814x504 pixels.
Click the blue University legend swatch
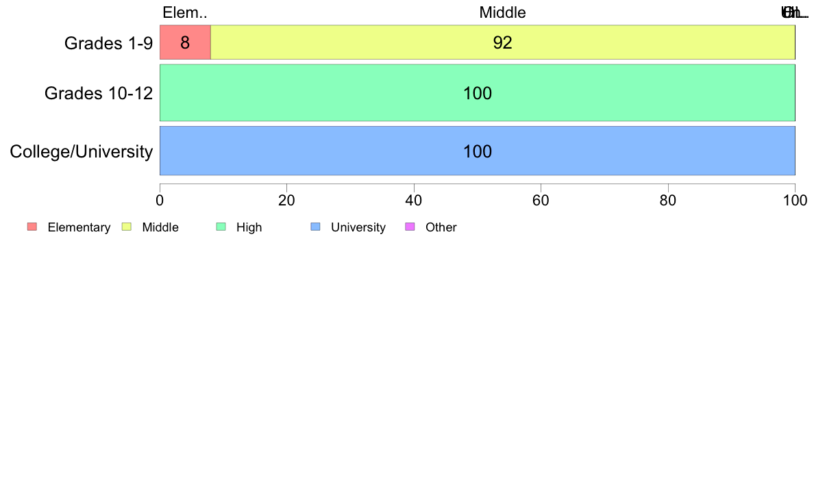coord(316,227)
